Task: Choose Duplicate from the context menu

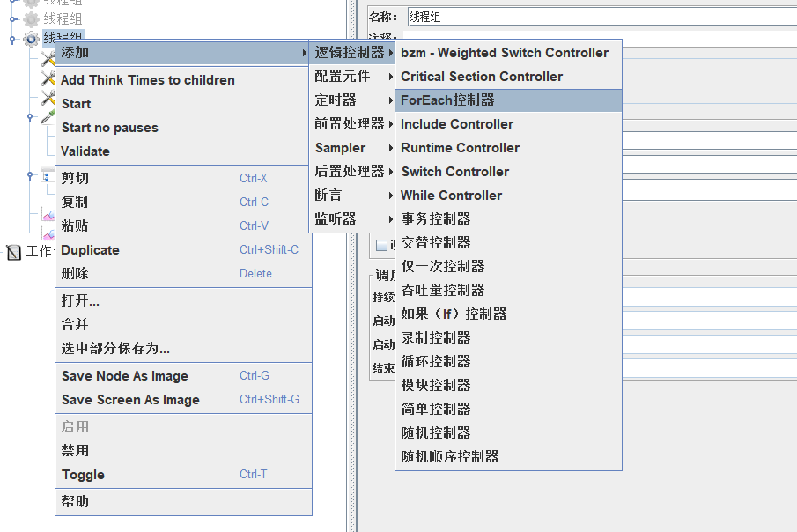Action: click(91, 250)
